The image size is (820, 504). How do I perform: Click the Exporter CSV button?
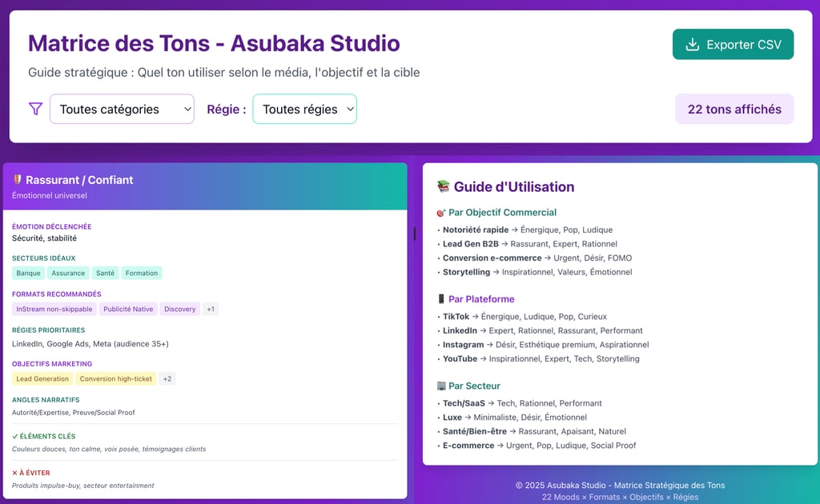(x=733, y=44)
